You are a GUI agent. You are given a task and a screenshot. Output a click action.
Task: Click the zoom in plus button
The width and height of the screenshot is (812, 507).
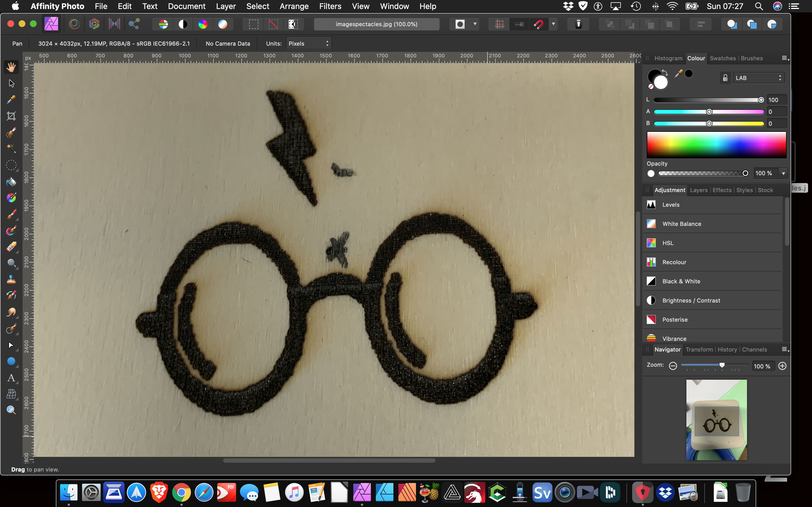[782, 366]
